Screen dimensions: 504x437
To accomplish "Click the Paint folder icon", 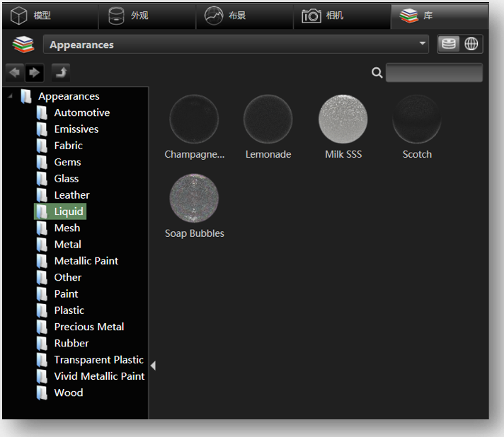I will (x=42, y=294).
